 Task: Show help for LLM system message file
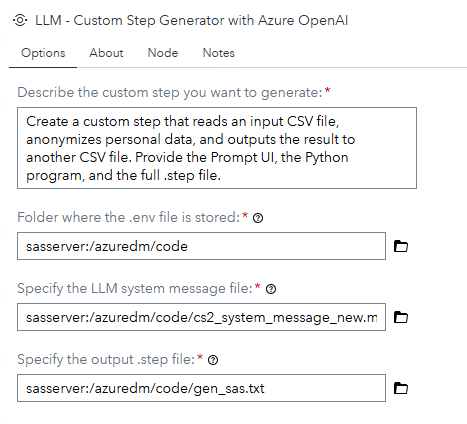271,289
